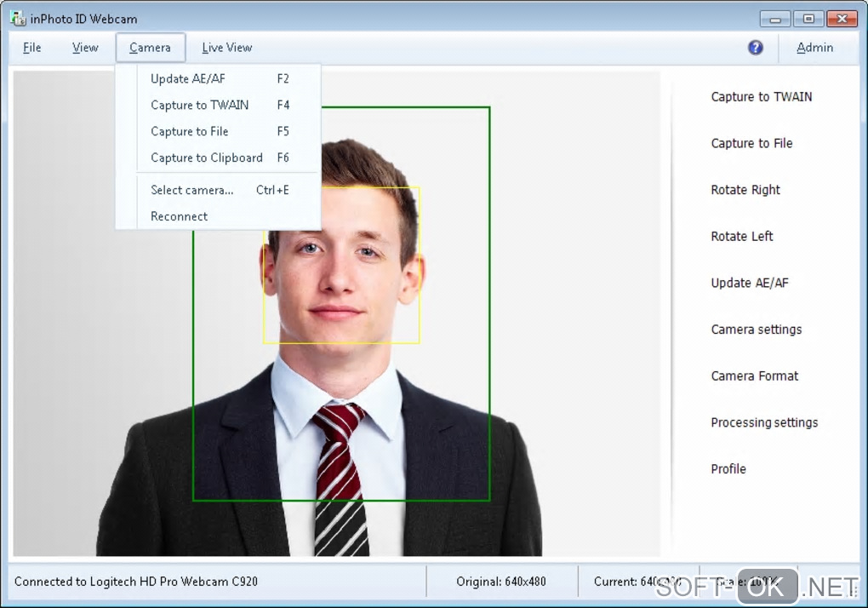The height and width of the screenshot is (608, 868).
Task: Click the blue help question mark icon
Action: tap(755, 48)
